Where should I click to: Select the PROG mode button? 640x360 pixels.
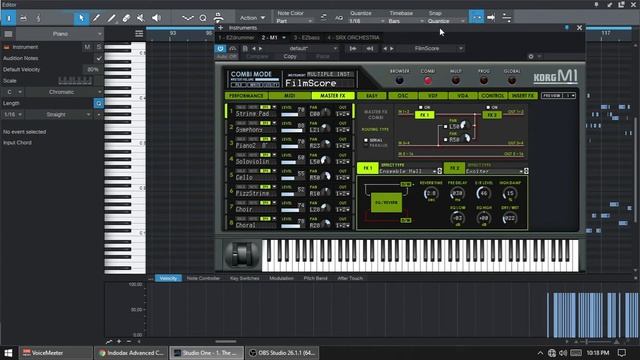click(484, 80)
